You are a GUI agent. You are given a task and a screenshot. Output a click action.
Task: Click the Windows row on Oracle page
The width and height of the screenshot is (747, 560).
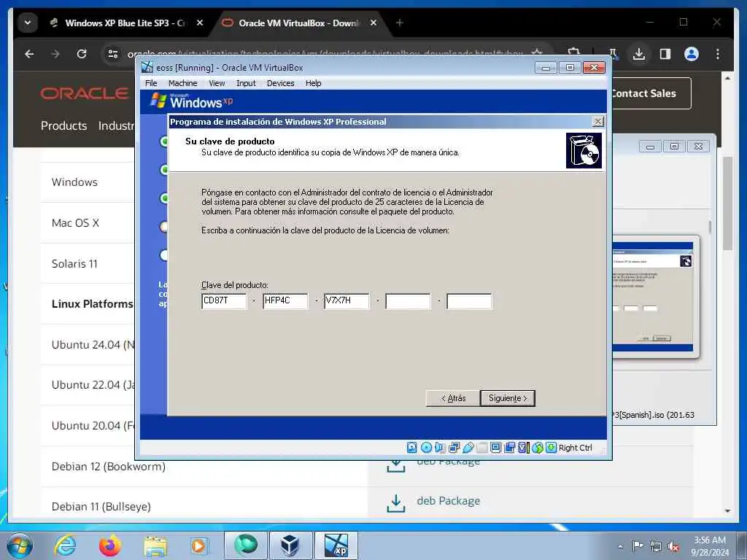(88, 182)
